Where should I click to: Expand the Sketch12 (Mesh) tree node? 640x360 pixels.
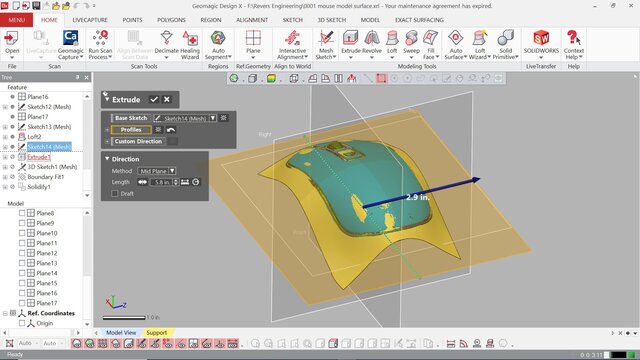pos(5,107)
